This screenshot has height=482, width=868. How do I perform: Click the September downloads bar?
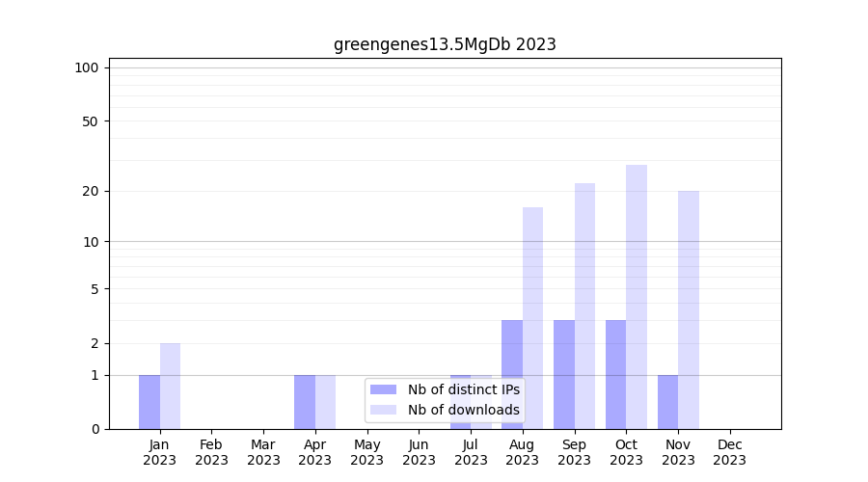[x=584, y=306]
